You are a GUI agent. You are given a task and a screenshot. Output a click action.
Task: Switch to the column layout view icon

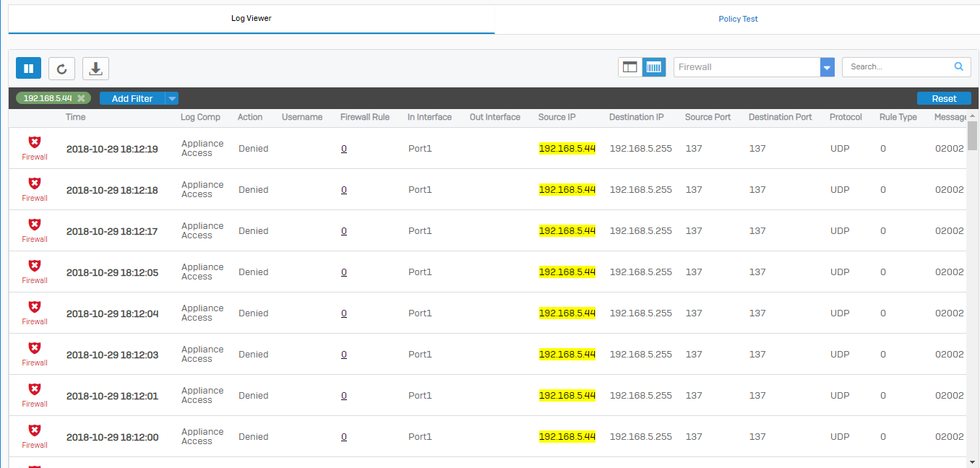point(630,67)
